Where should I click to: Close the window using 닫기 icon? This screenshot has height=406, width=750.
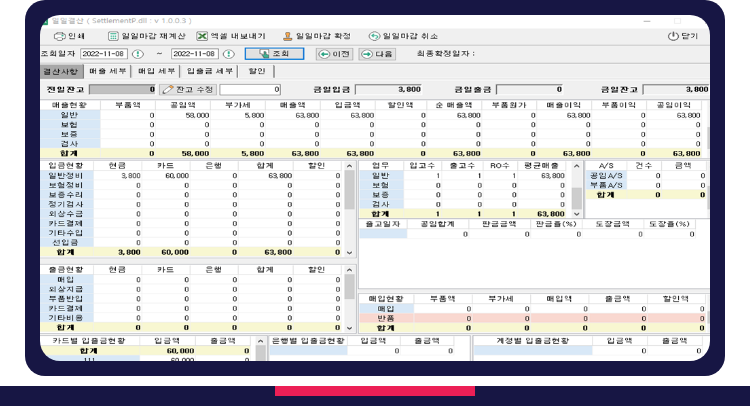[681, 36]
